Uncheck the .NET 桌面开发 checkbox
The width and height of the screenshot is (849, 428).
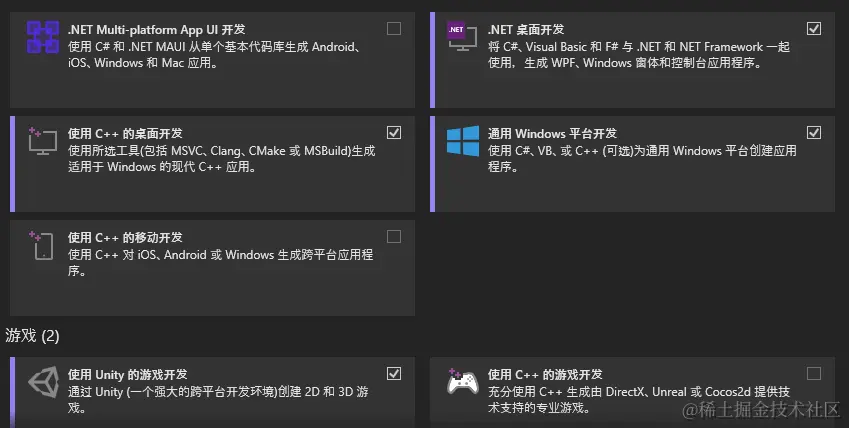click(814, 29)
